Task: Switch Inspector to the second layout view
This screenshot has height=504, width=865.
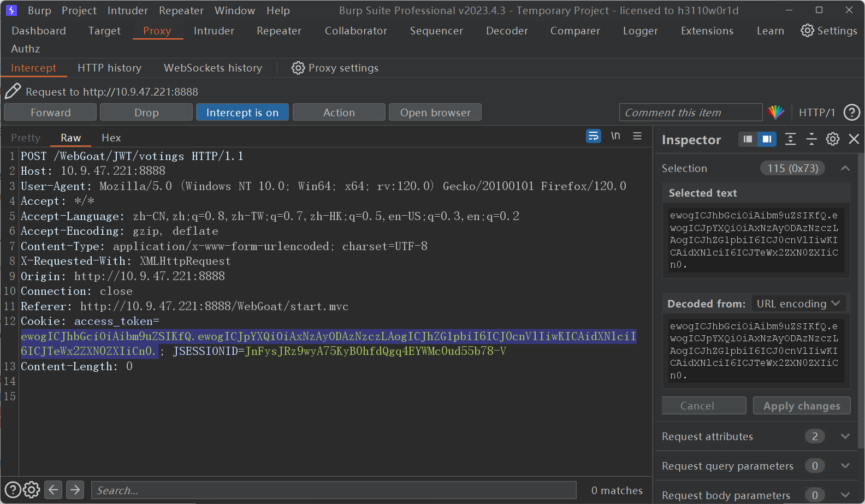Action: [x=767, y=139]
